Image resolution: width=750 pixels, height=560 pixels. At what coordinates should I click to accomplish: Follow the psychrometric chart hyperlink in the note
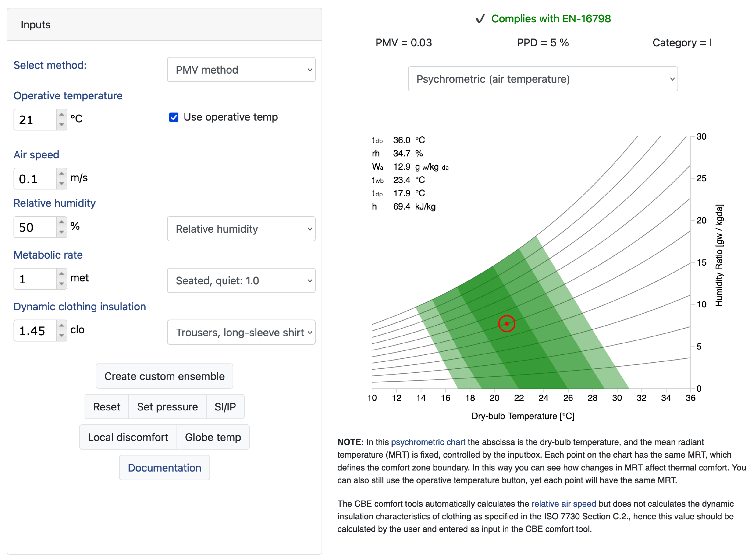pyautogui.click(x=428, y=442)
